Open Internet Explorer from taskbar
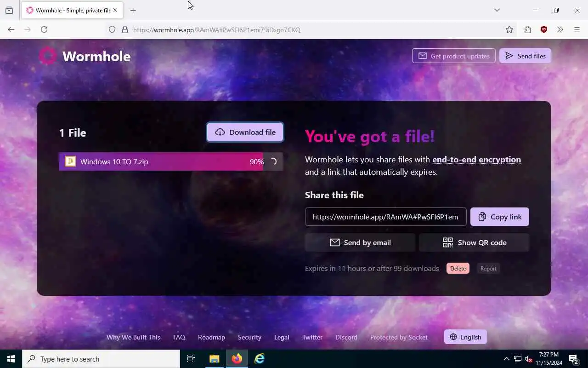Screen dimensions: 588x368 pyautogui.click(x=260, y=359)
